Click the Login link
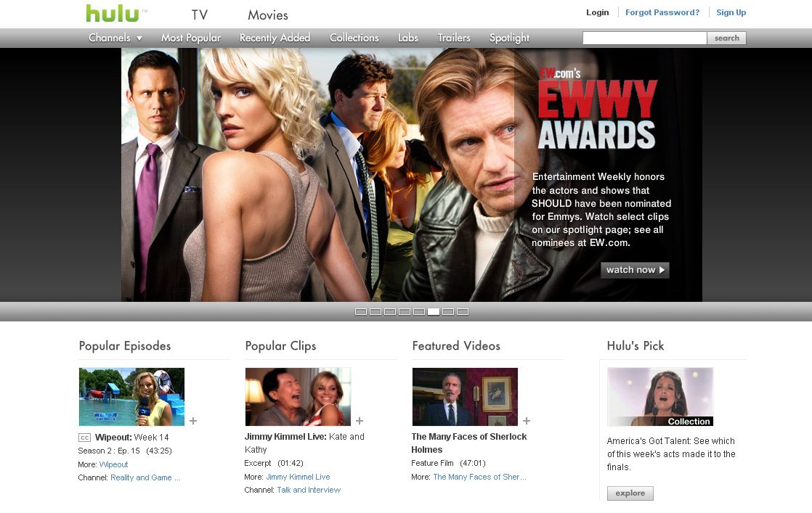Image resolution: width=812 pixels, height=513 pixels. point(598,12)
